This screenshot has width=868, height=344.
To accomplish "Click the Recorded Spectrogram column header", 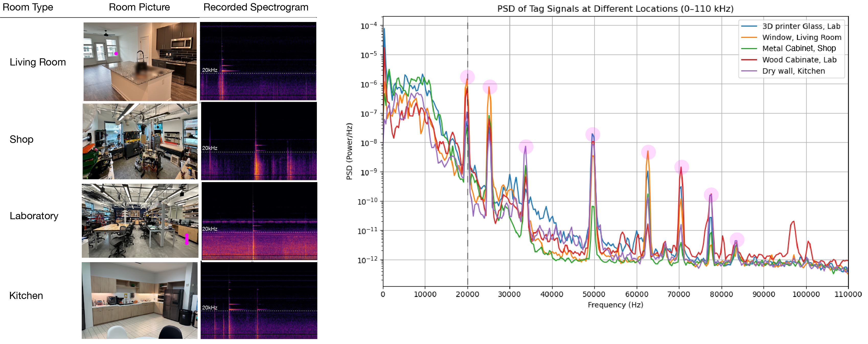I will click(x=256, y=7).
